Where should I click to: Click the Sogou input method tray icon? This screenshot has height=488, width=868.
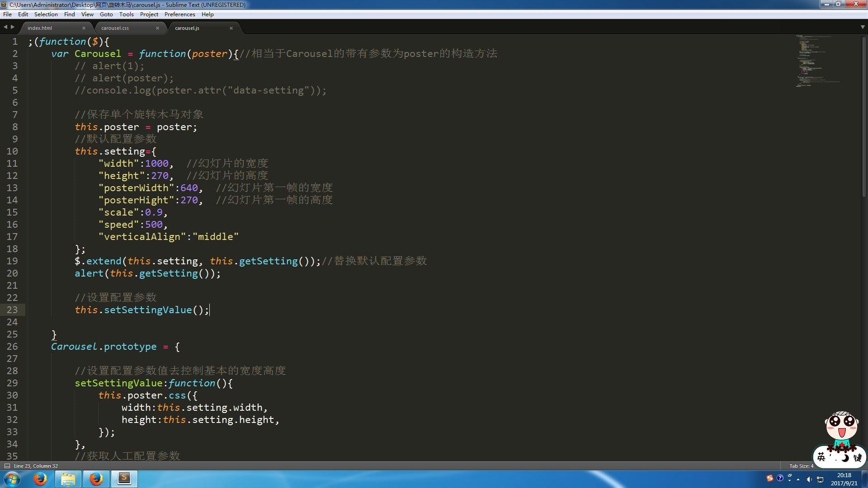click(770, 478)
